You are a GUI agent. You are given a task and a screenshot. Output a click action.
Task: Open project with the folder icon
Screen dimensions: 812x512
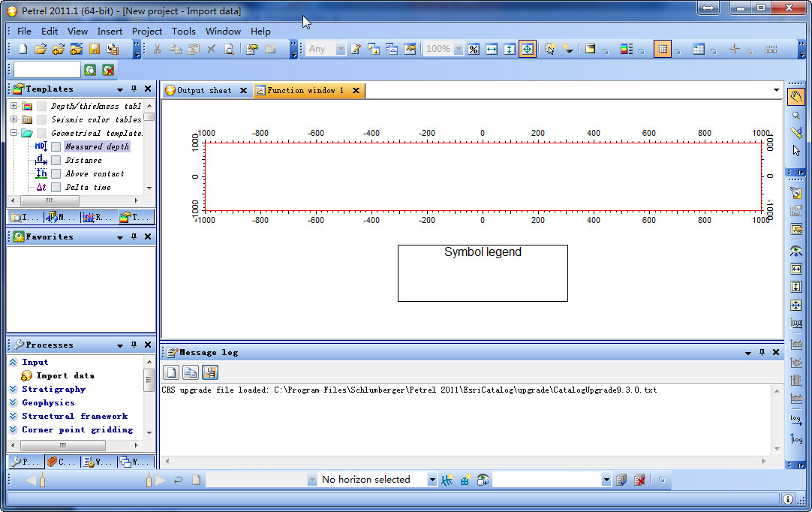coord(41,49)
